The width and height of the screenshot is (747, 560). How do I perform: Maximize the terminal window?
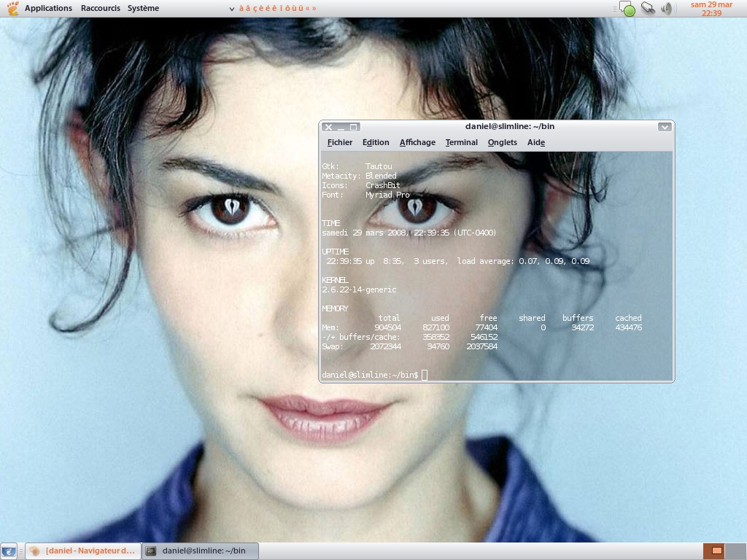[354, 127]
